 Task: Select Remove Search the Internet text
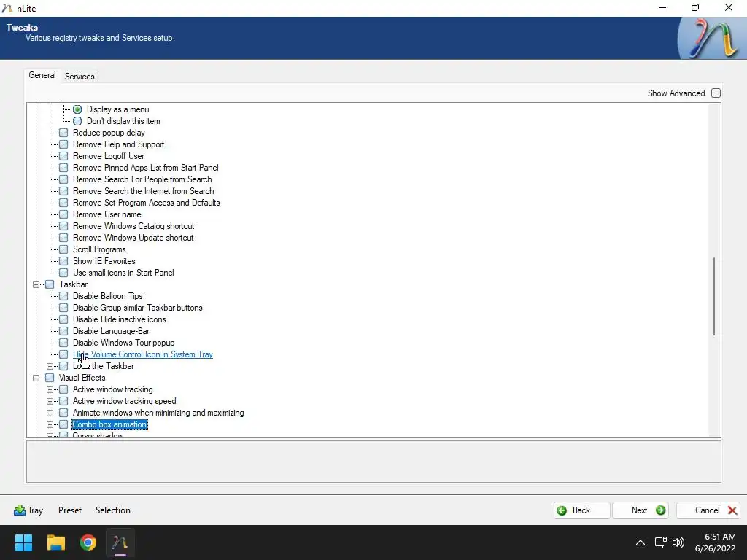pyautogui.click(x=144, y=191)
